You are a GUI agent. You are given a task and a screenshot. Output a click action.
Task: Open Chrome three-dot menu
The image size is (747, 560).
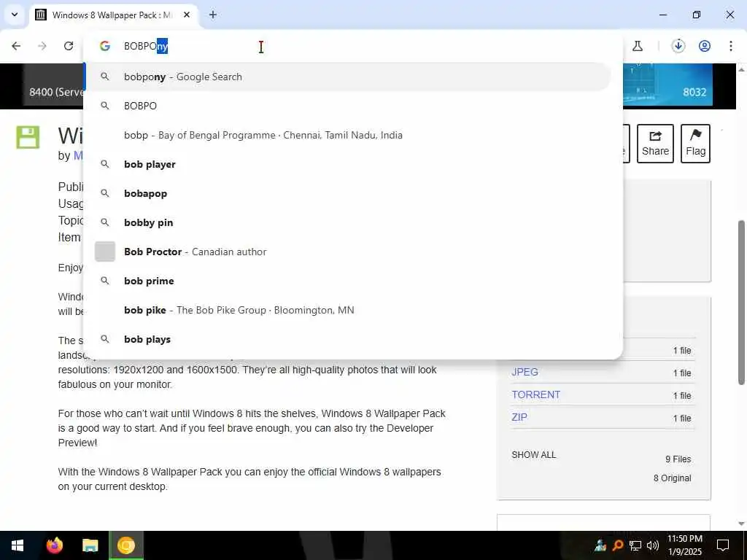[x=731, y=46]
